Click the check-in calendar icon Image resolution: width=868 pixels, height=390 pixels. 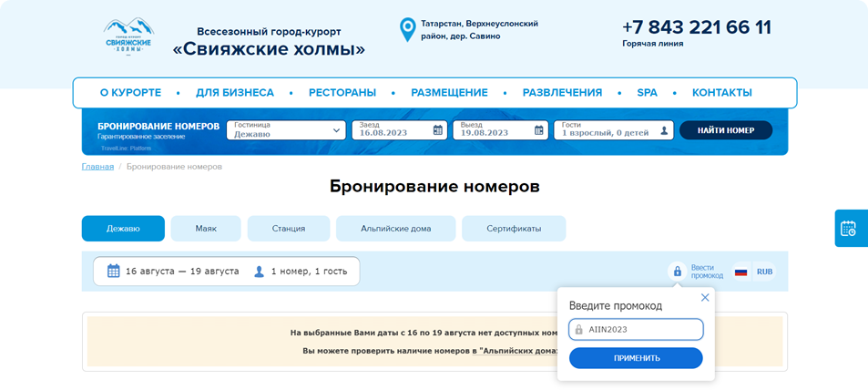coord(437,130)
